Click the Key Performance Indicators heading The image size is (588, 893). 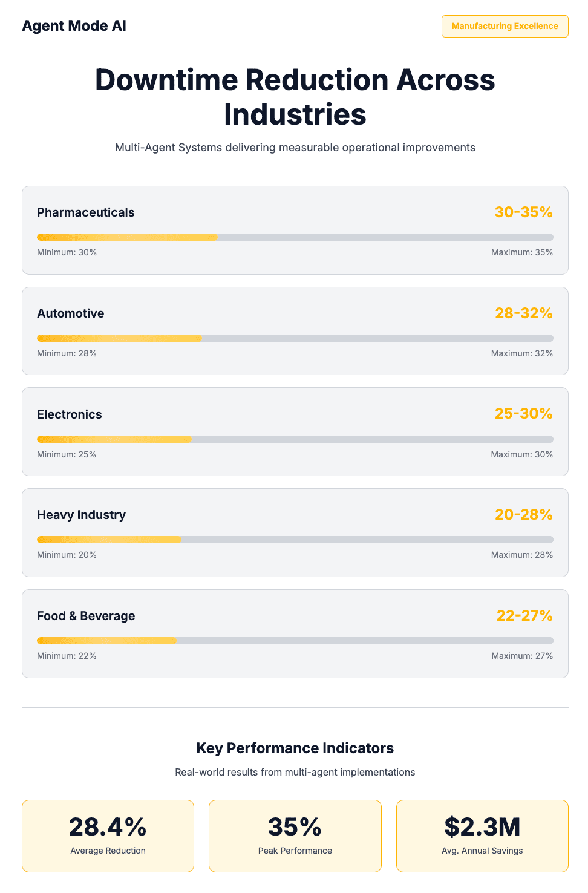point(295,748)
